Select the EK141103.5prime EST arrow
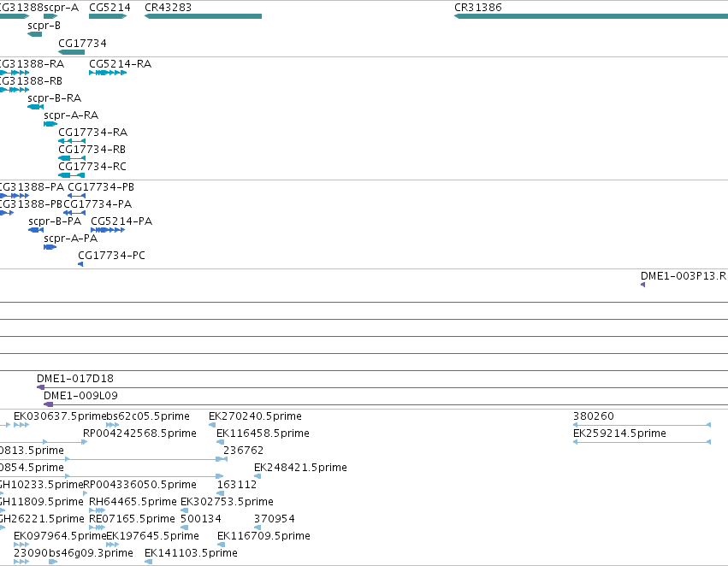Viewport: 728px width, 566px height. tap(148, 562)
